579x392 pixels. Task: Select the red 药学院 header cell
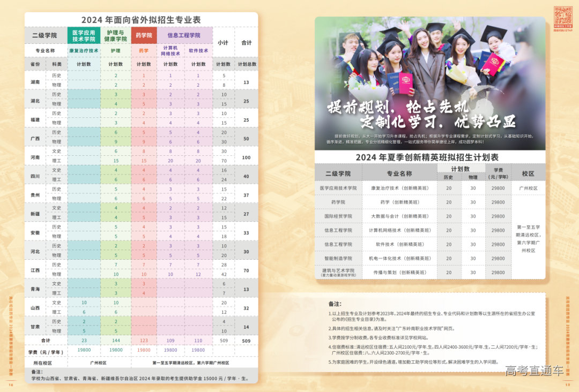click(x=144, y=35)
